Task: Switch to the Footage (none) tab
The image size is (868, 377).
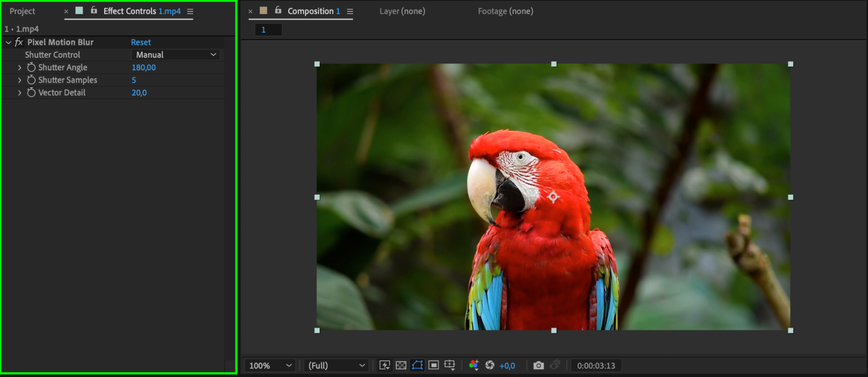Action: pyautogui.click(x=505, y=11)
